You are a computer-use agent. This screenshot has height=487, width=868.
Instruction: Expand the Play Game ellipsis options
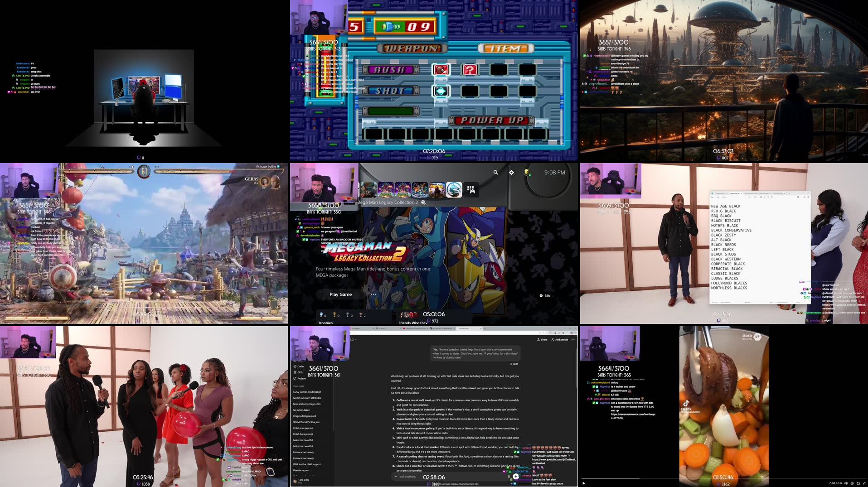coord(373,294)
